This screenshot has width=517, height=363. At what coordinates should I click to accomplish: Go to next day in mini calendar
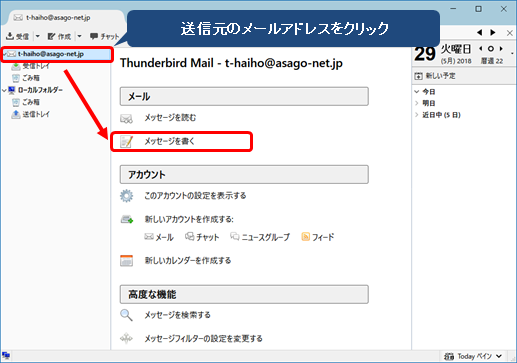501,49
